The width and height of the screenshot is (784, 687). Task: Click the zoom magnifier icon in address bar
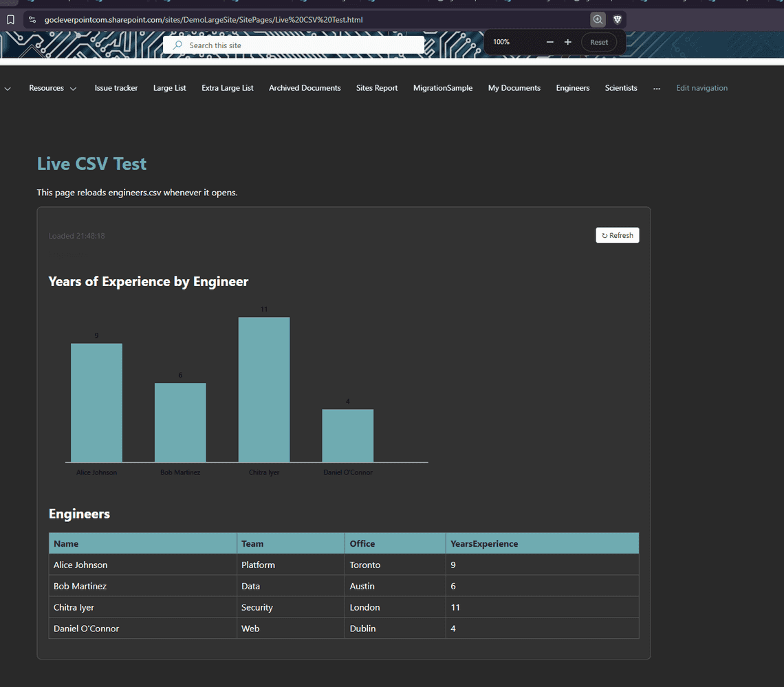tap(598, 19)
